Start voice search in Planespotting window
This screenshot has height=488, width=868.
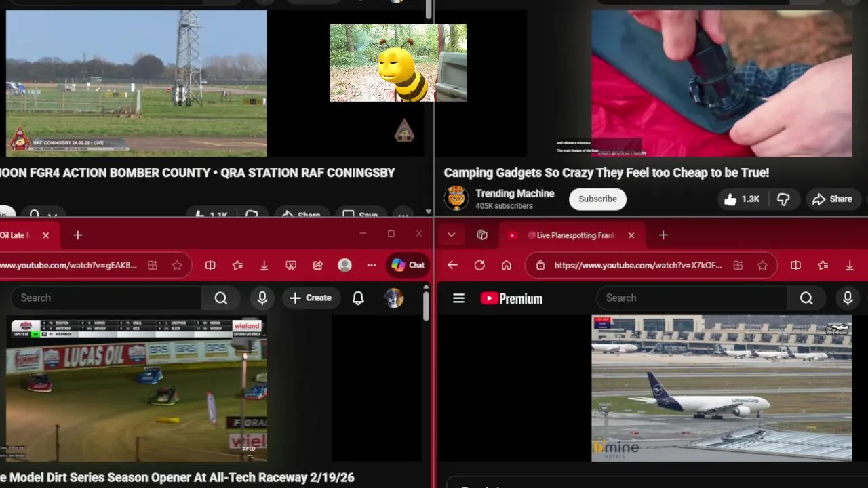click(848, 298)
